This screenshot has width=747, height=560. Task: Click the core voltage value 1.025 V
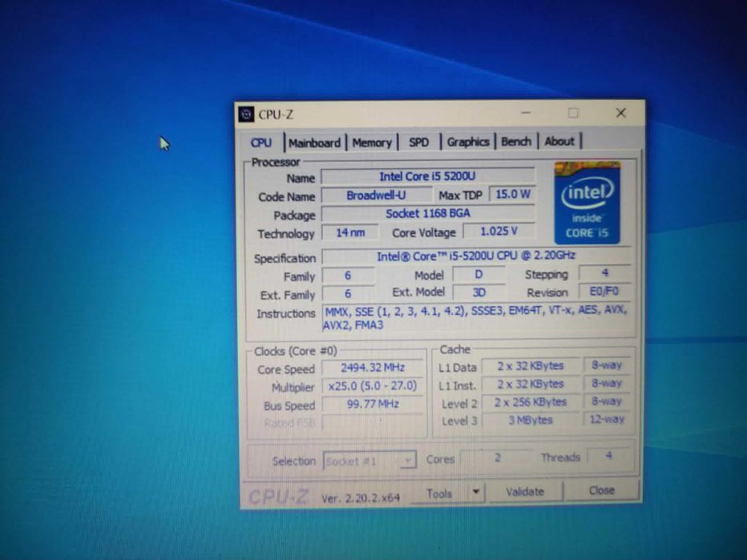pyautogui.click(x=499, y=231)
